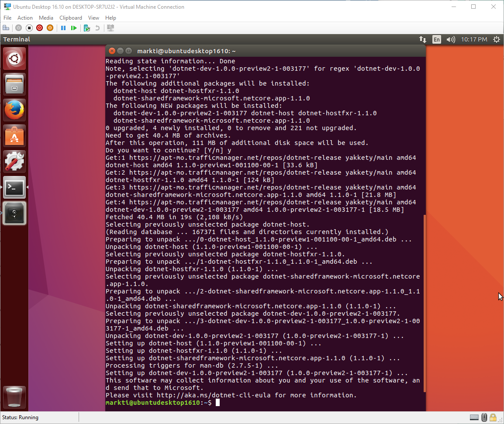Open the system power gear menu
Screen dimensions: 504x424
496,39
